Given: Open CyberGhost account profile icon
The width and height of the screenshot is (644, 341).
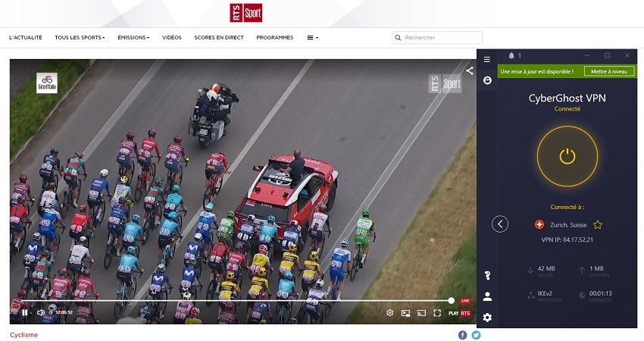Looking at the screenshot, I should coord(487,296).
